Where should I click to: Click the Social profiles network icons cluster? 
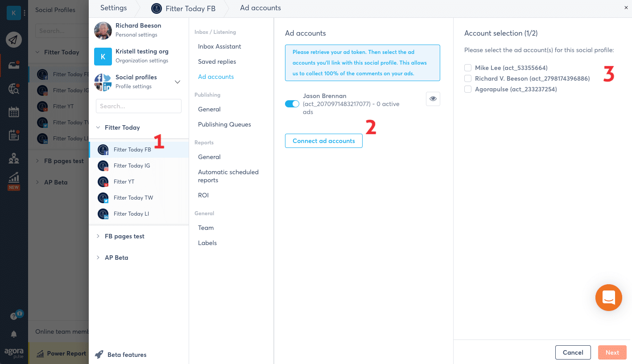tap(103, 82)
